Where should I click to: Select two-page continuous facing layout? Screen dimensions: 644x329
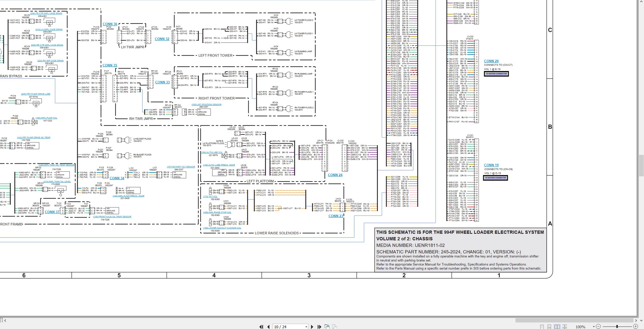pyautogui.click(x=565, y=327)
